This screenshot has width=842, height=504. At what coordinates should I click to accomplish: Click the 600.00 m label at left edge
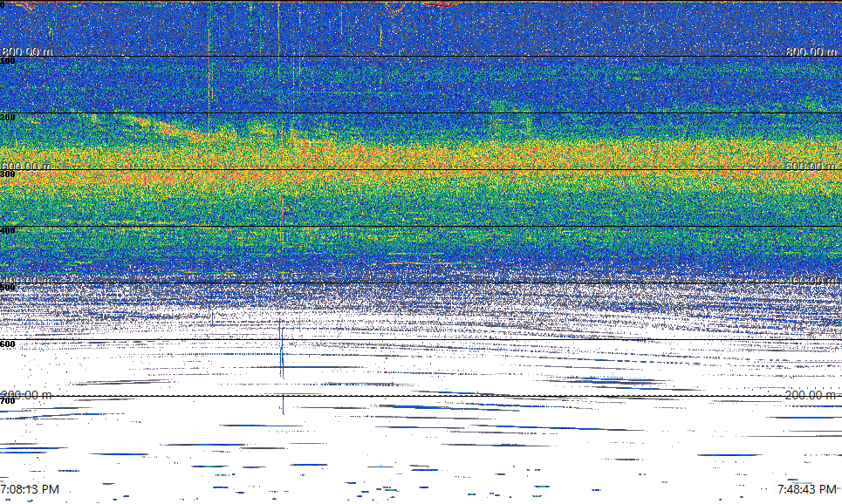tap(27, 167)
